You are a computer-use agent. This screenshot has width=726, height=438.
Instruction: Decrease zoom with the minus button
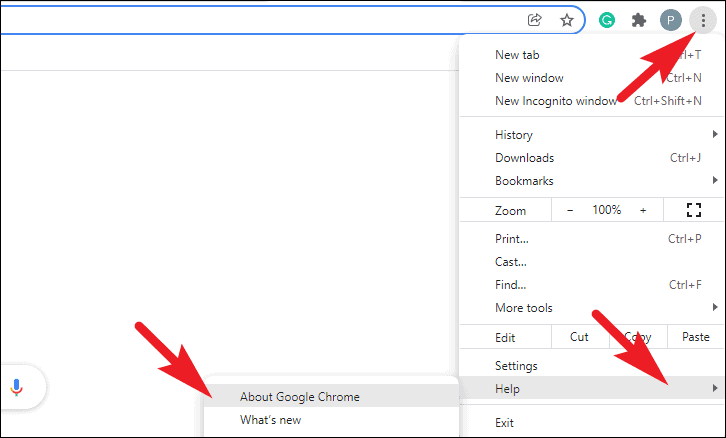pos(570,210)
